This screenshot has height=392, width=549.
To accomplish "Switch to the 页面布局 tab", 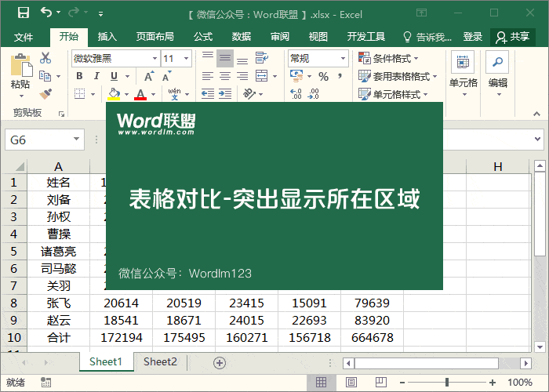I will 155,37.
